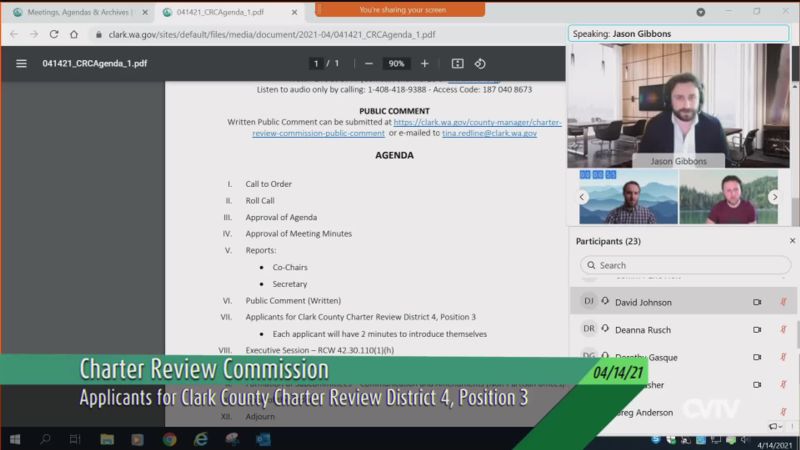Viewport: 800px width, 450px height.
Task: Go to the browser home page
Action: tap(75, 34)
